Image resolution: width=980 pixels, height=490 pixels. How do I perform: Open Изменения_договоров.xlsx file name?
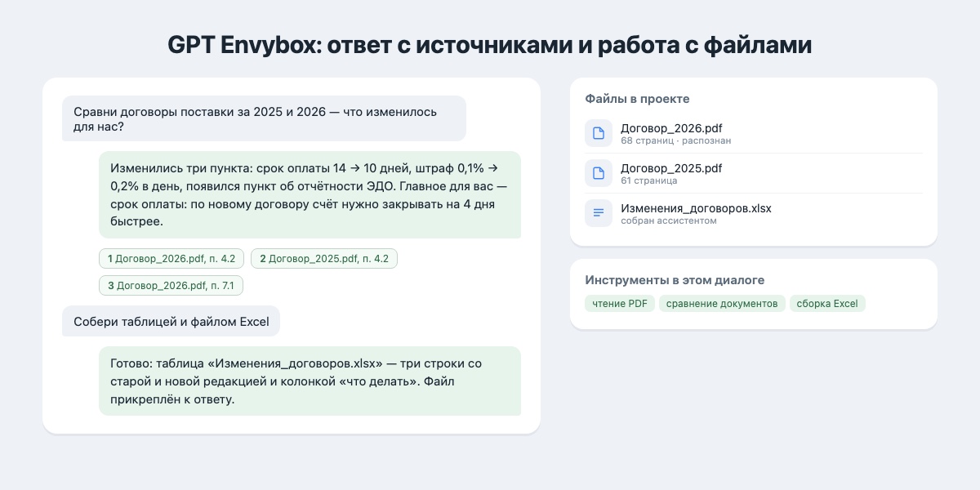(696, 208)
